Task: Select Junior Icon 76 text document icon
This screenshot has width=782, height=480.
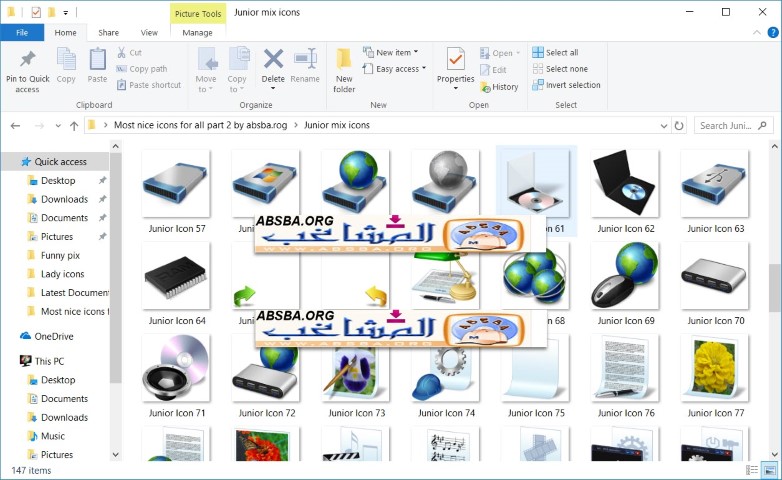Action: click(x=624, y=368)
